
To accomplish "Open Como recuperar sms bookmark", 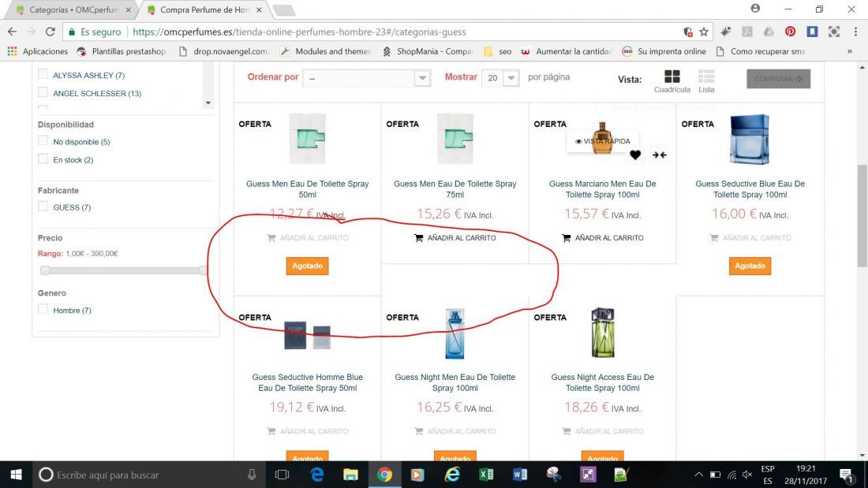I will (761, 51).
